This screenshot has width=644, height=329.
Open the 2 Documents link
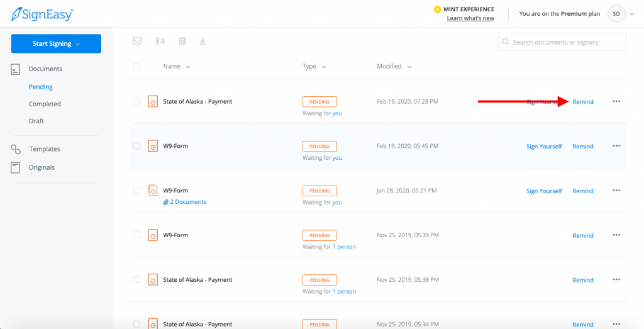188,202
